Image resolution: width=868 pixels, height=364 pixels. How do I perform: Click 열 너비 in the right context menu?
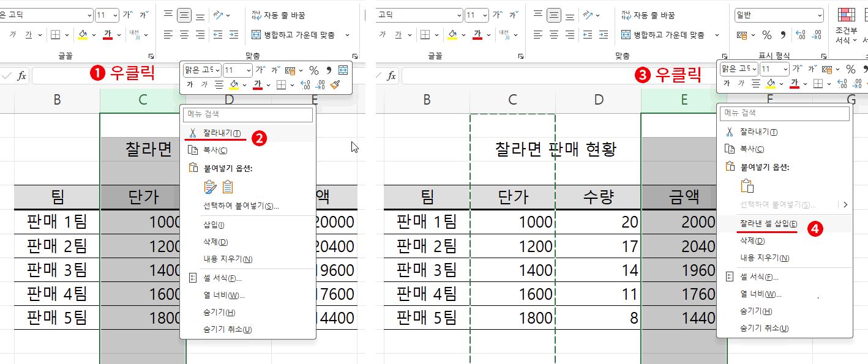784,294
